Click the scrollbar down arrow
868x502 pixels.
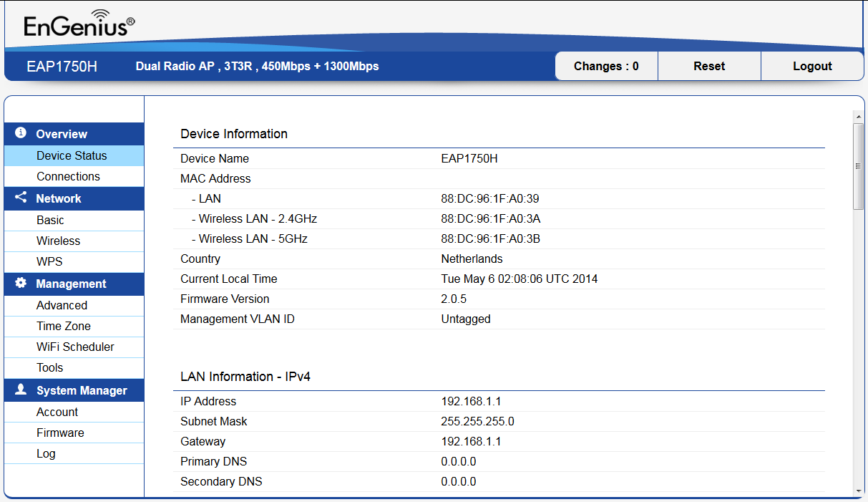859,492
